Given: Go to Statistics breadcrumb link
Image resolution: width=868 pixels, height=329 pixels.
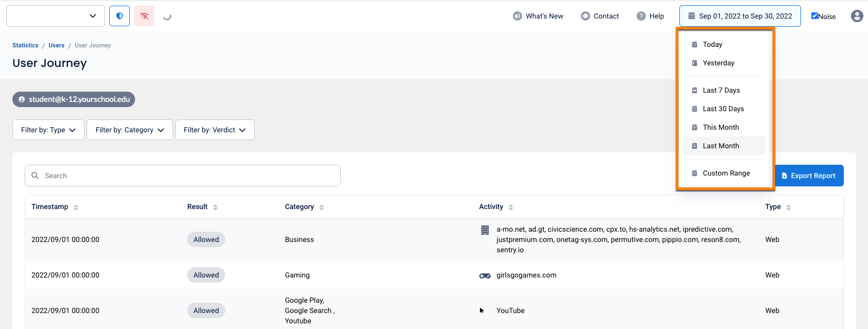Looking at the screenshot, I should (25, 45).
